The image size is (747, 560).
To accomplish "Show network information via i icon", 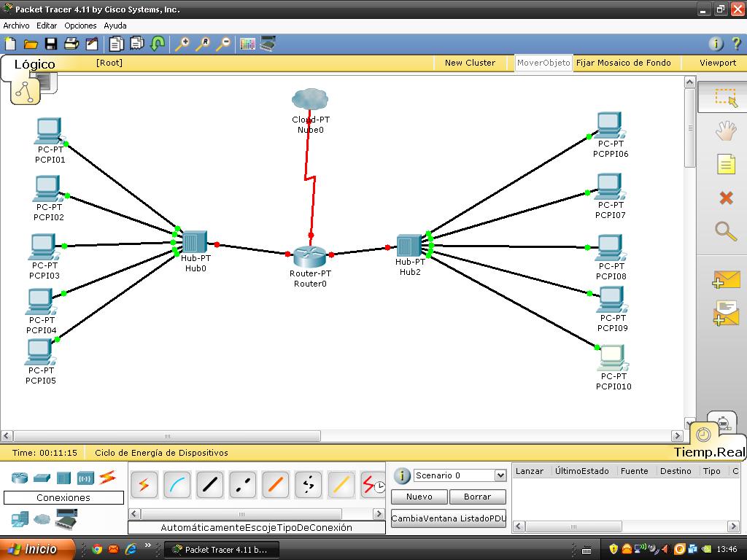I will (716, 44).
